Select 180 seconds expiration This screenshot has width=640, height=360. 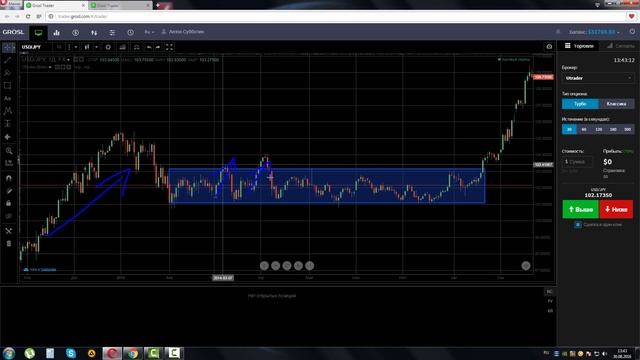613,129
